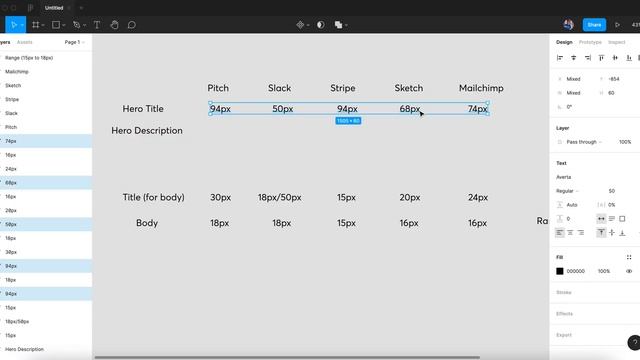Set text alignment to right
The height and width of the screenshot is (360, 640).
coord(581,233)
